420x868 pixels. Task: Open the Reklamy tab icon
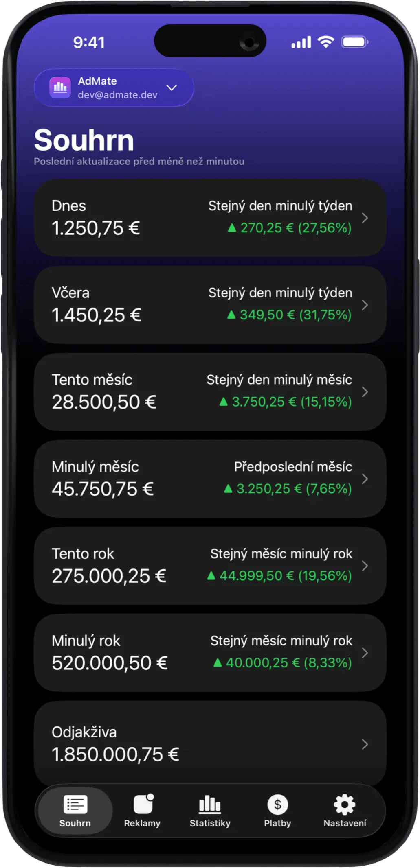(143, 804)
